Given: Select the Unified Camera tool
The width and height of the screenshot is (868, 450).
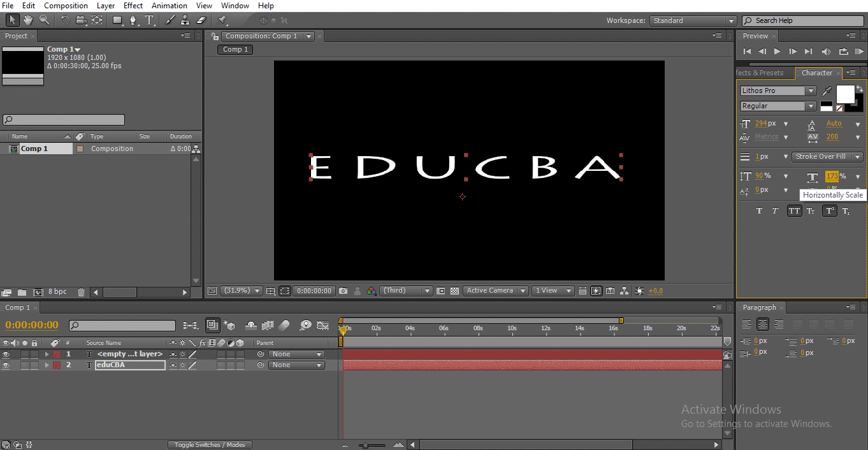Looking at the screenshot, I should pos(81,20).
